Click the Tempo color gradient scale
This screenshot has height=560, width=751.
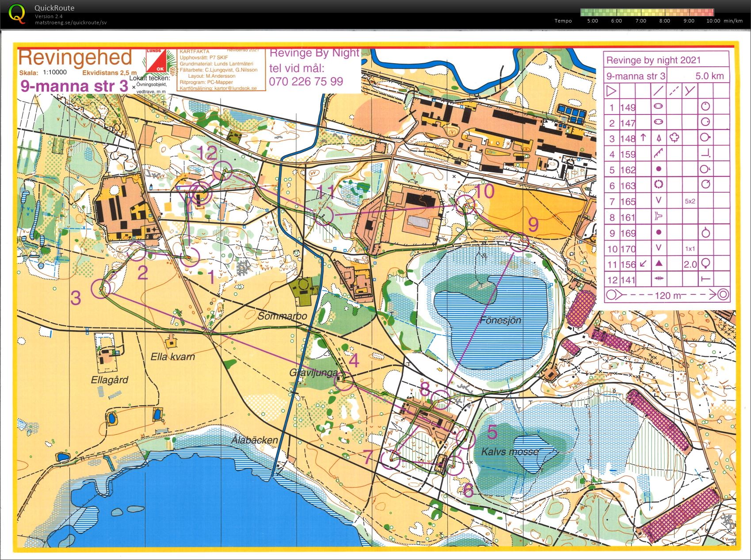pyautogui.click(x=647, y=12)
